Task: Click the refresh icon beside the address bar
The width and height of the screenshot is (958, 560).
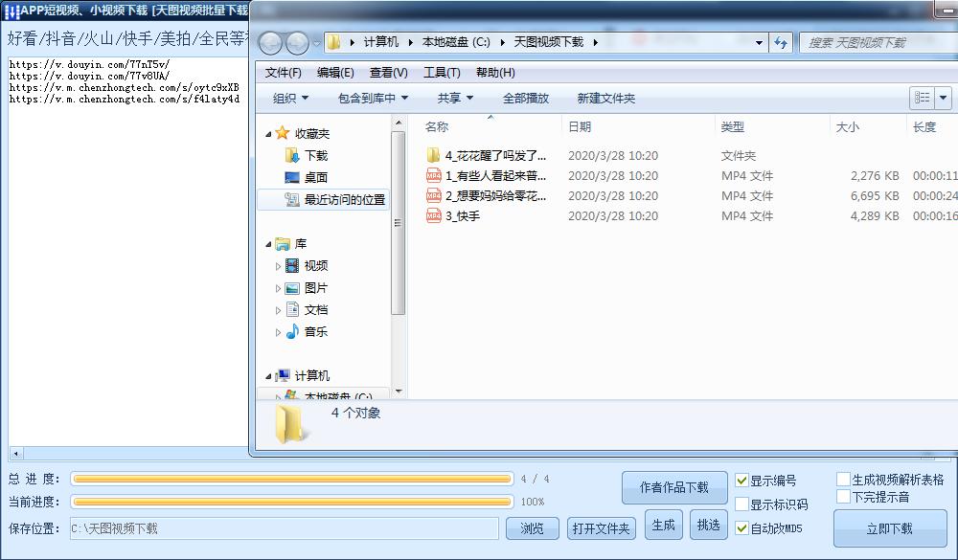Action: (x=780, y=42)
